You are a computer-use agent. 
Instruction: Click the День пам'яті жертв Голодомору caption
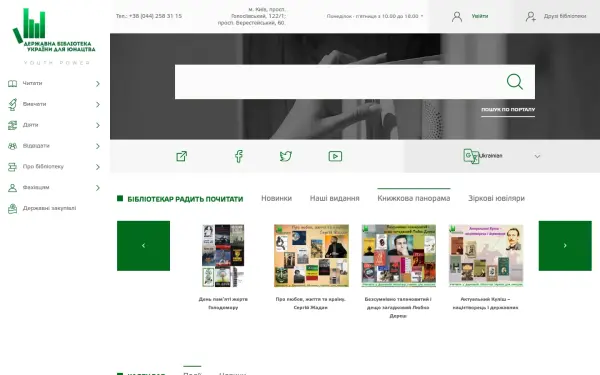tap(223, 303)
